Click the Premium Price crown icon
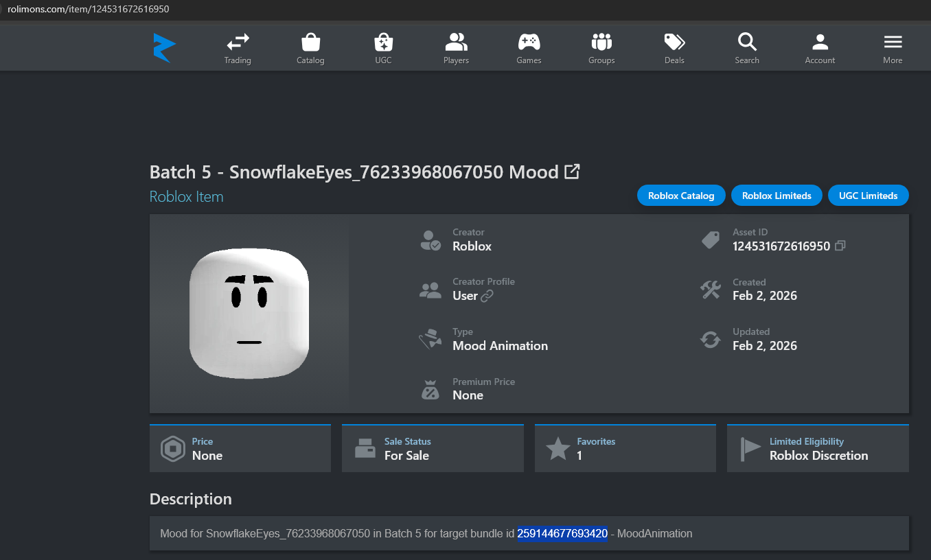 430,390
